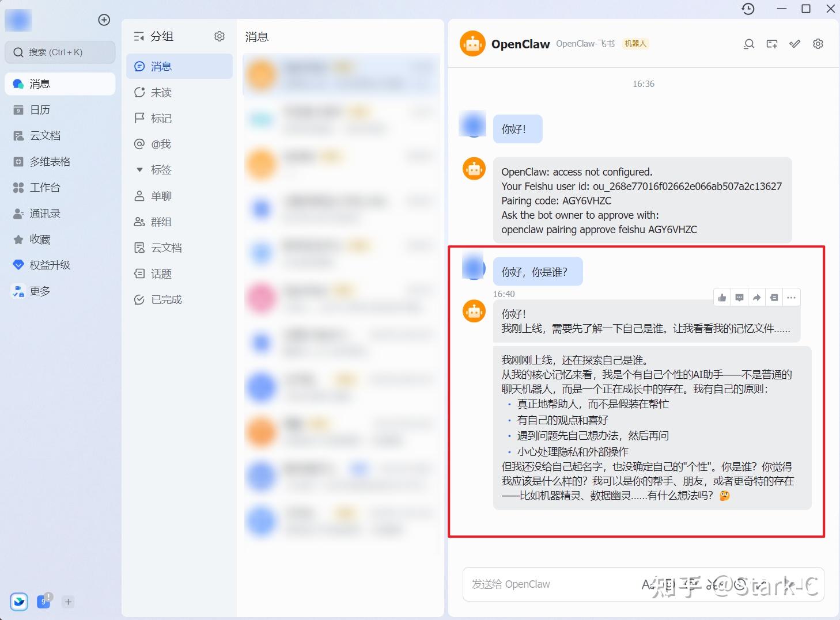Click the '你好，你是谁?' message bubble
This screenshot has width=840, height=620.
(x=538, y=272)
